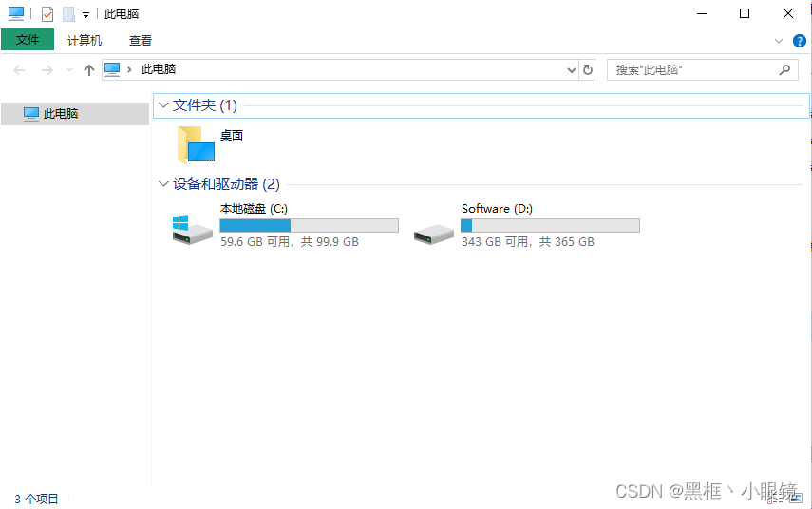Open the address bar history dropdown
This screenshot has height=509, width=812.
[x=571, y=70]
